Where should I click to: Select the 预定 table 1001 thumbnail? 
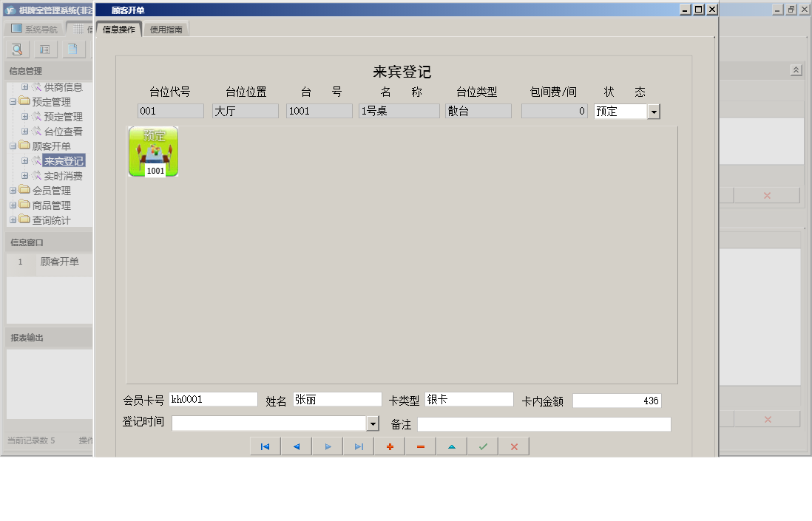(x=153, y=151)
